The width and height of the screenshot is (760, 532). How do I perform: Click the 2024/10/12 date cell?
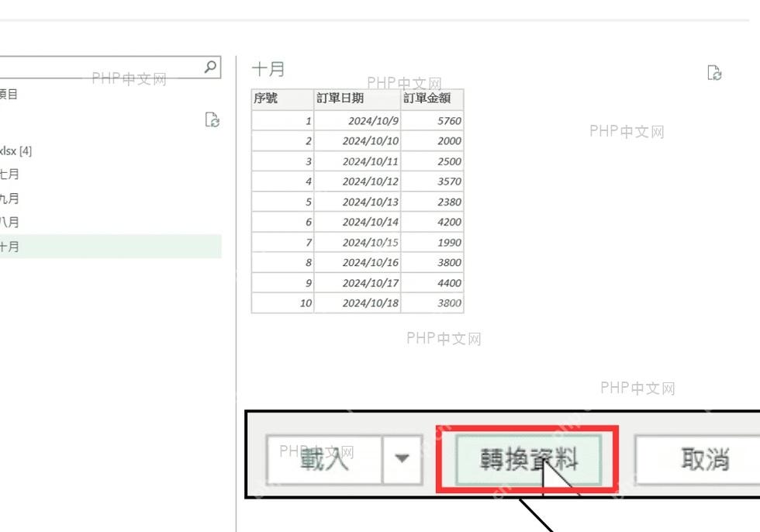tap(358, 181)
